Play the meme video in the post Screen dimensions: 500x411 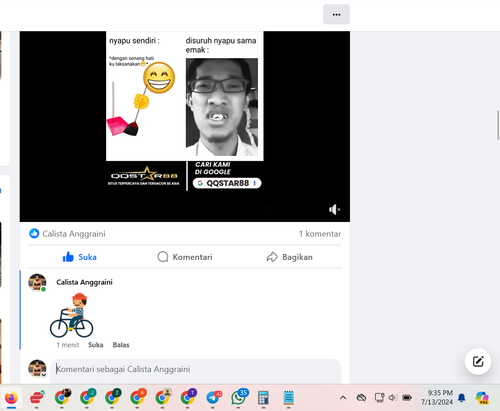pos(185,126)
